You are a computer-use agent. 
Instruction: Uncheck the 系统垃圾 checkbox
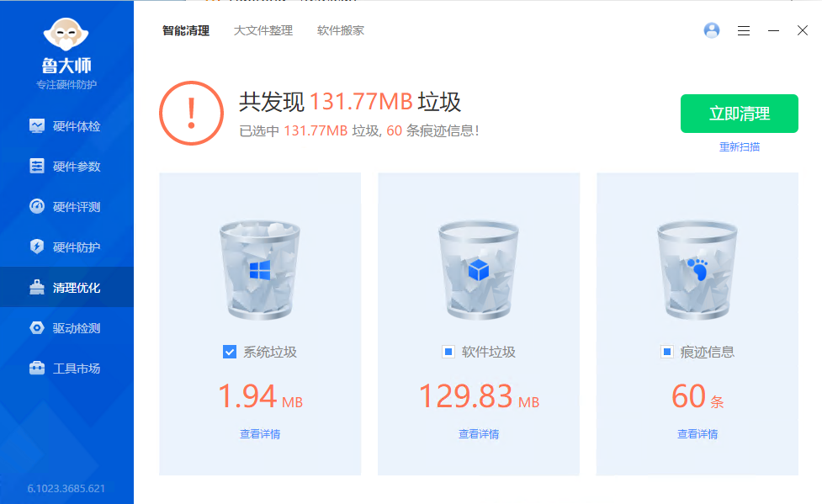coord(230,352)
